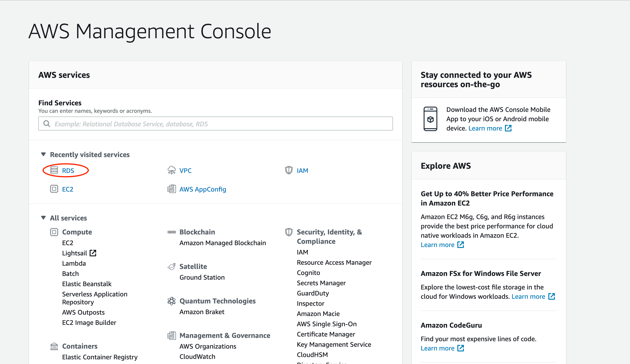Open Learn more for Amazon FSx
Viewport: 630px width, 364px height.
(x=528, y=297)
